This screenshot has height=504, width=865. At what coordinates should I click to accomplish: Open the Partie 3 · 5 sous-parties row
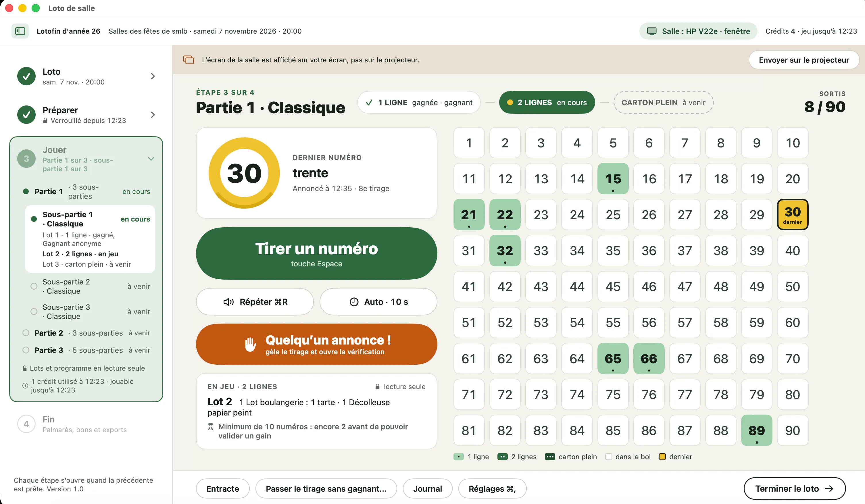86,350
